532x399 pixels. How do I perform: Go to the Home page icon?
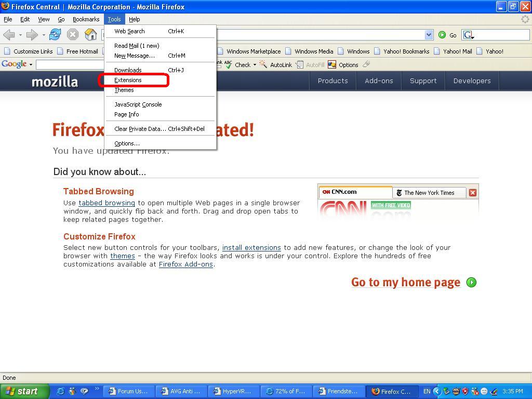point(90,35)
